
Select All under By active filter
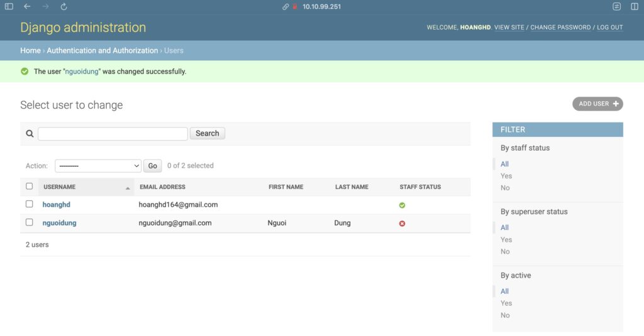pyautogui.click(x=504, y=291)
